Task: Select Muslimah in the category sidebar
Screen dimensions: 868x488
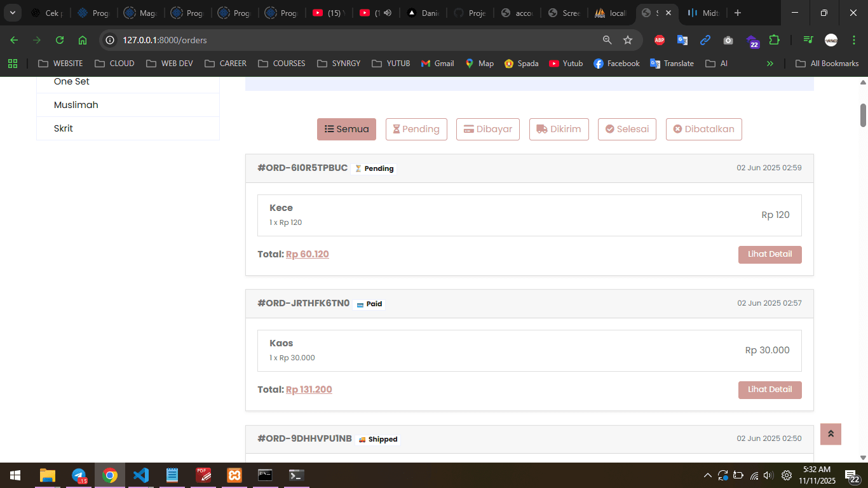Action: click(x=76, y=104)
